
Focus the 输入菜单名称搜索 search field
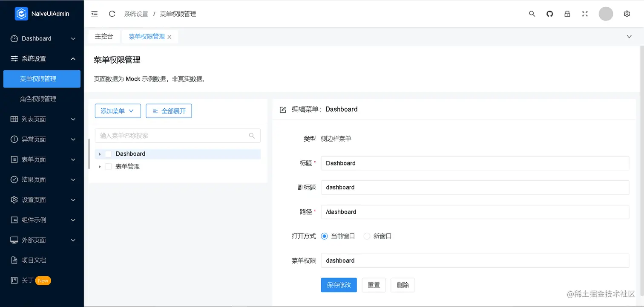(173, 136)
